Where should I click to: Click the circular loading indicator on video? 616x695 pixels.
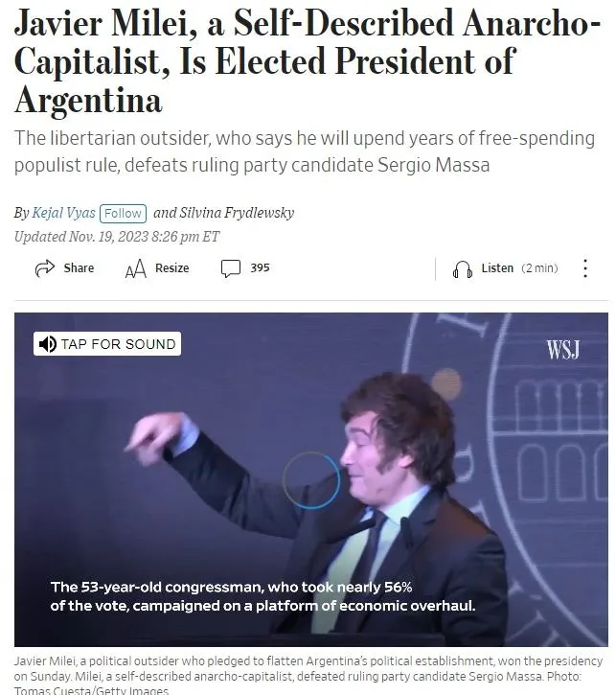311,480
